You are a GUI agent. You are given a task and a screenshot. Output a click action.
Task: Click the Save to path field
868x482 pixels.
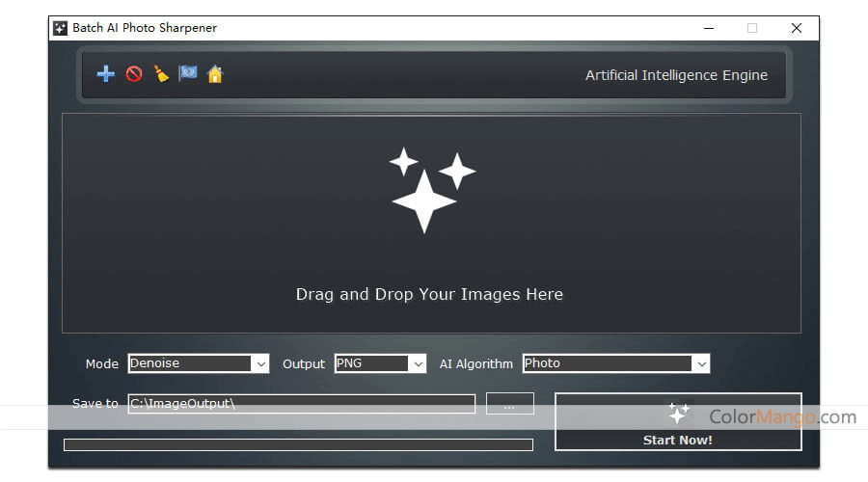click(301, 404)
